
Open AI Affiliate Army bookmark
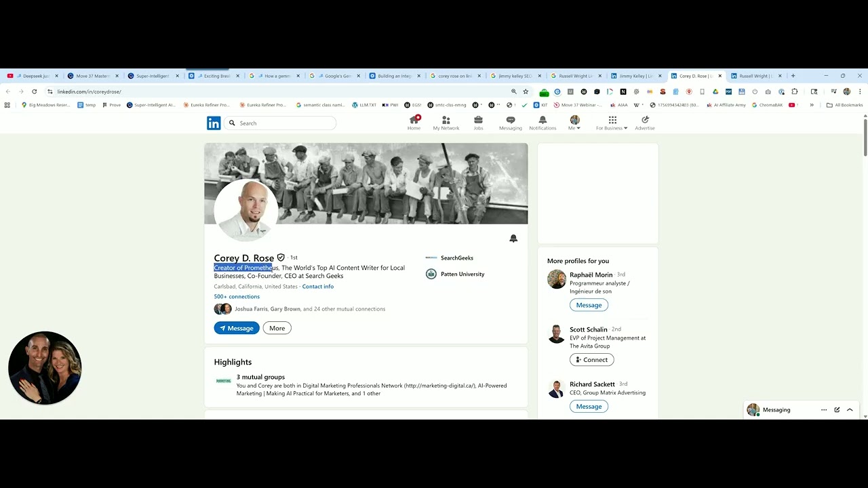point(726,105)
